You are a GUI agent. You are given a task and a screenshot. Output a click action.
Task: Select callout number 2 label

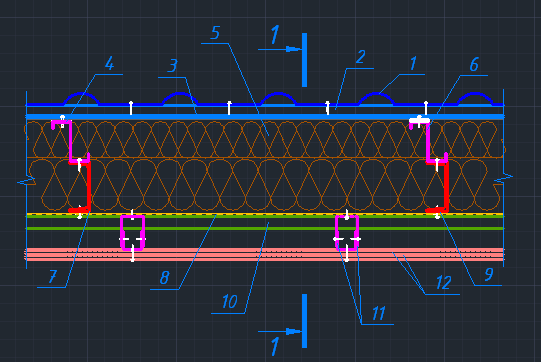click(360, 57)
